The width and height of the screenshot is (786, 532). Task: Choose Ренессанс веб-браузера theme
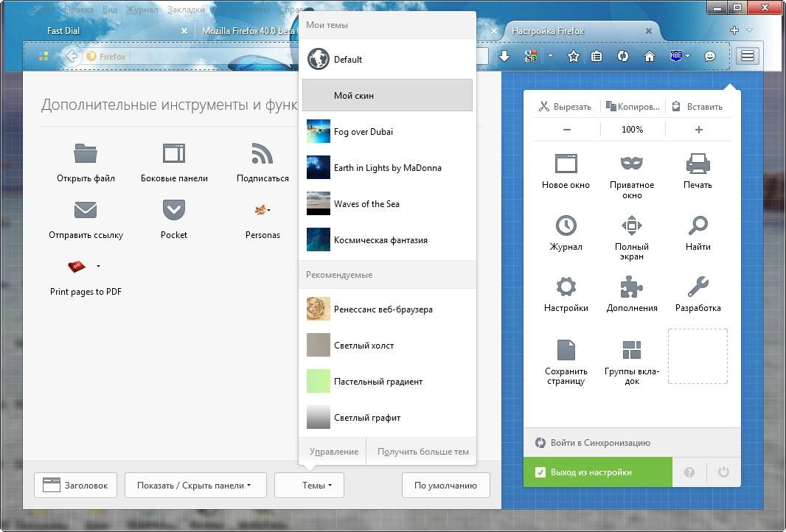(x=387, y=309)
